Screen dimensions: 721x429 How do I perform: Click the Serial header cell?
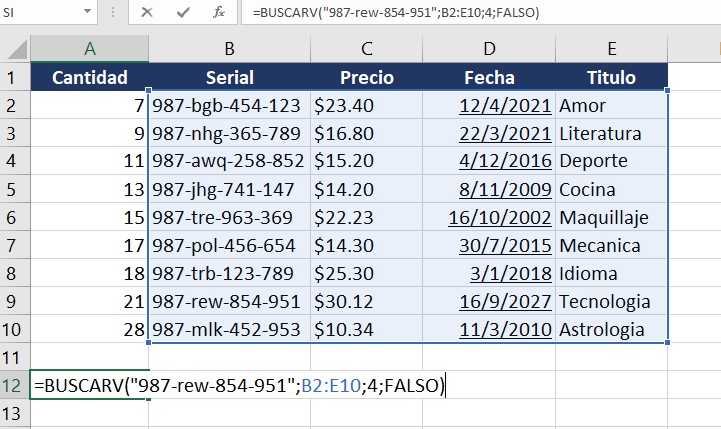tap(229, 77)
